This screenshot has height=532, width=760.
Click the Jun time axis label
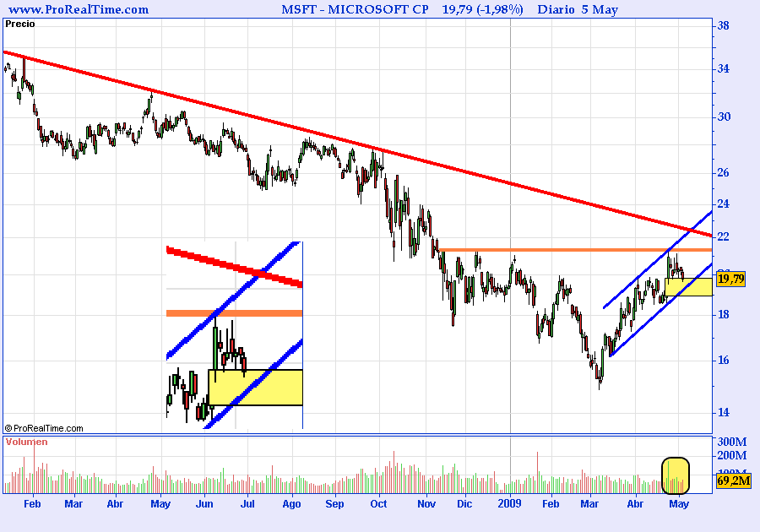point(204,504)
